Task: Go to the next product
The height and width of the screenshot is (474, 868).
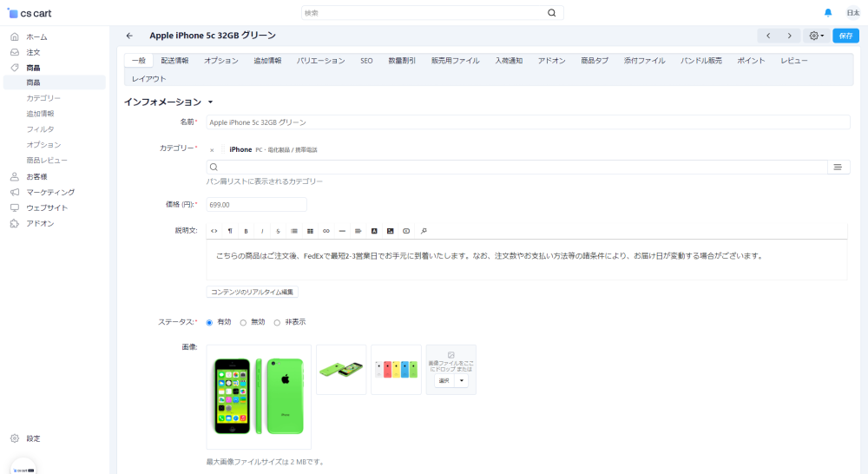Action: (789, 36)
